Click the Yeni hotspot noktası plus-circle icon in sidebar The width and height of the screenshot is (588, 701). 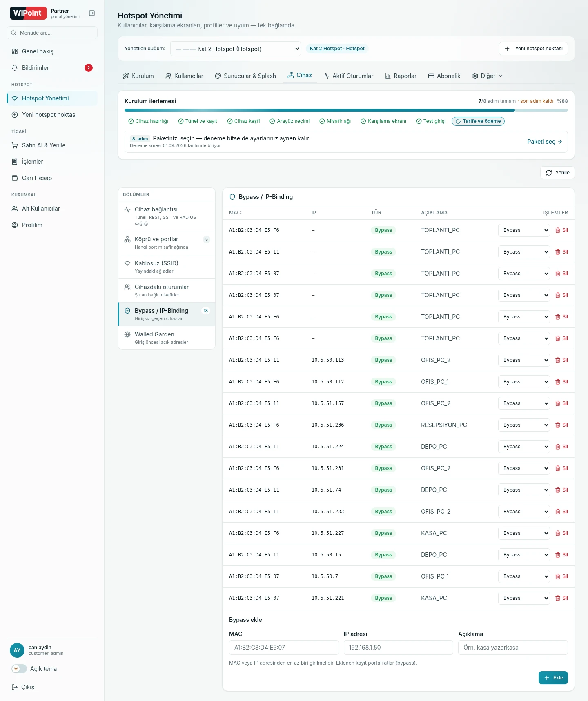[x=15, y=115]
